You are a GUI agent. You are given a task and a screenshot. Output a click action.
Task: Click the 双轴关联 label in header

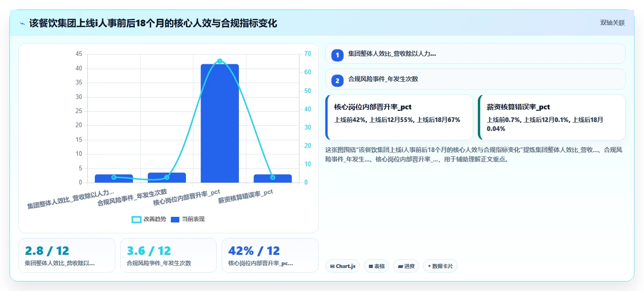[x=612, y=23]
